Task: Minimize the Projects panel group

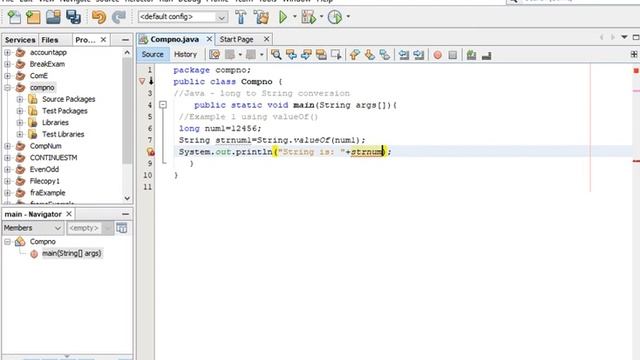Action: [125, 40]
